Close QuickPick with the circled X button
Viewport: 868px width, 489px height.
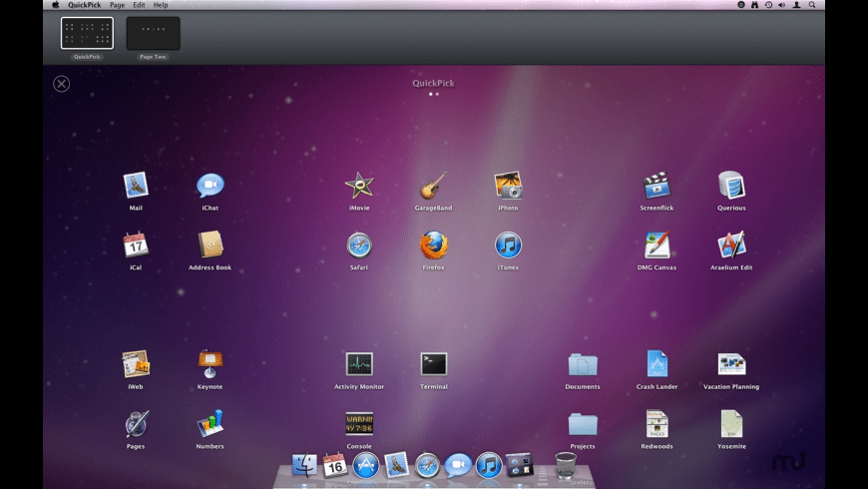(x=62, y=84)
